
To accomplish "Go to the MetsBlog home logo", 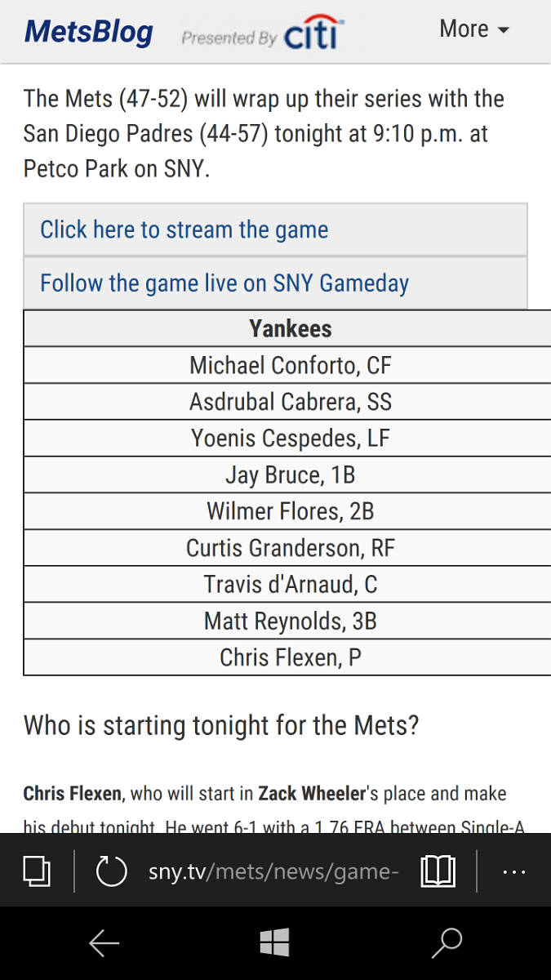I will (x=89, y=32).
